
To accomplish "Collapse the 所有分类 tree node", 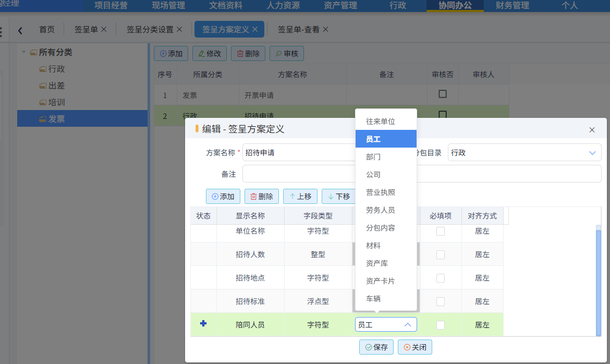I will (24, 52).
